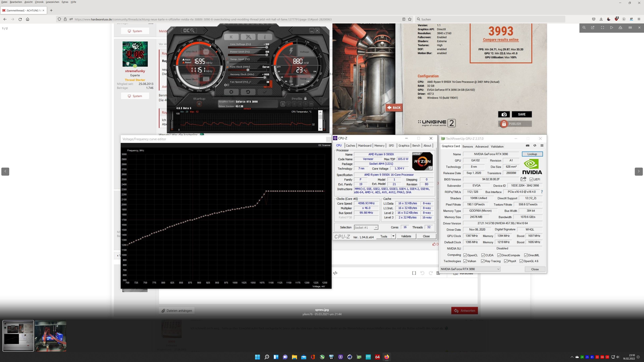Open the Extras menu
The height and width of the screenshot is (362, 644).
(x=65, y=2)
